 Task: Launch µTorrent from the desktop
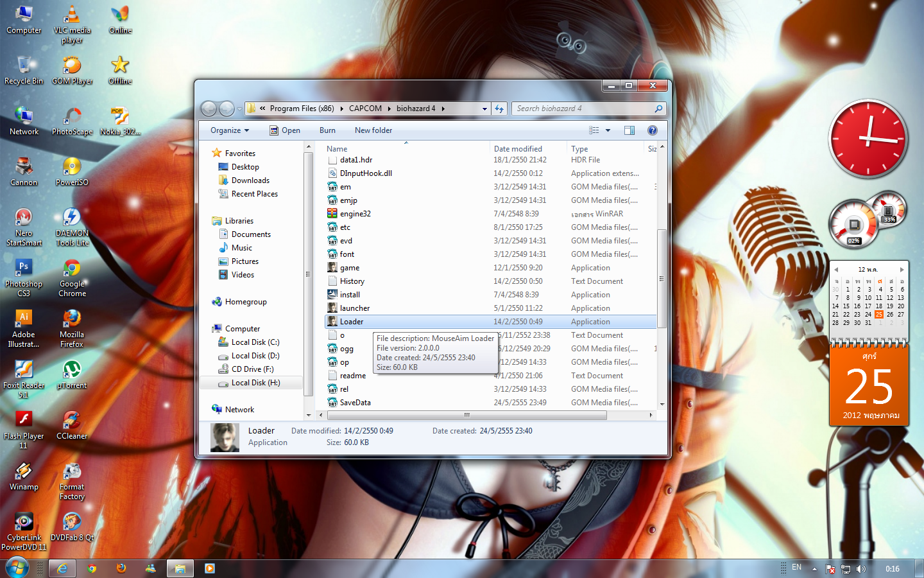pyautogui.click(x=72, y=375)
